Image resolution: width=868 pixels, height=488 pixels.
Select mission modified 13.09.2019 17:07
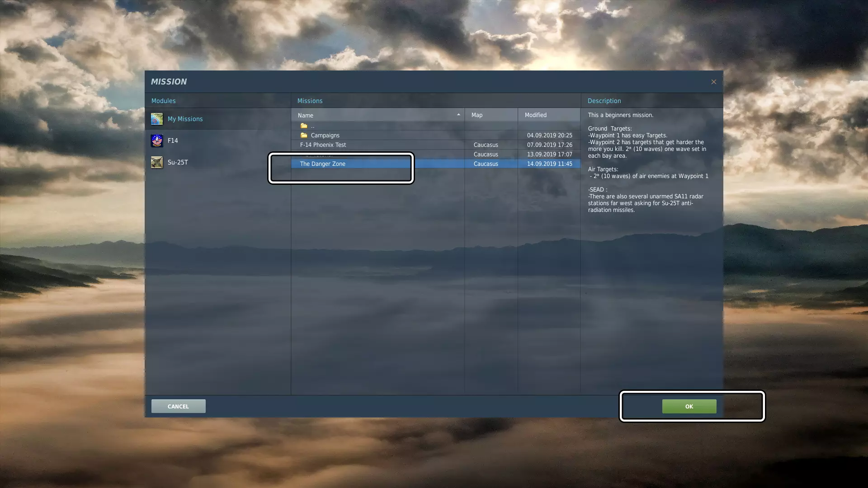coord(549,155)
